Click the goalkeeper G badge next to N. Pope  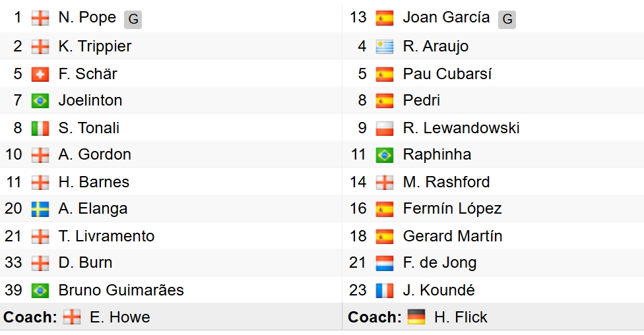(x=133, y=20)
